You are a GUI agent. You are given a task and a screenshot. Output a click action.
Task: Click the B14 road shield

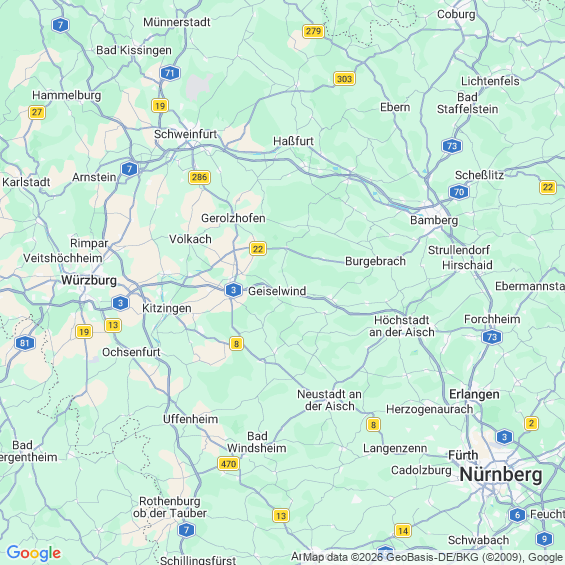(x=403, y=530)
